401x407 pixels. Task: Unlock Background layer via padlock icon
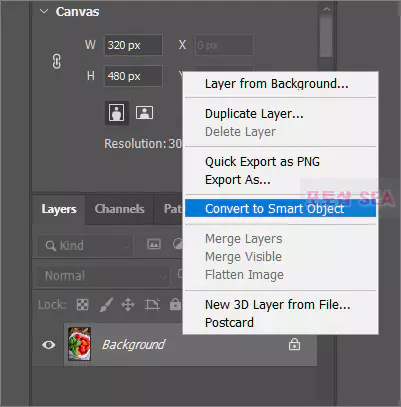(x=294, y=344)
